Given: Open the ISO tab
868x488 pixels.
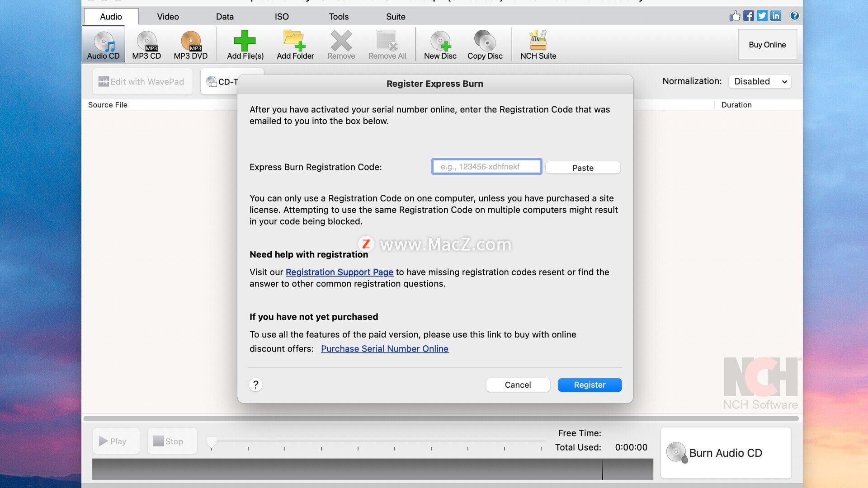Looking at the screenshot, I should click(281, 17).
